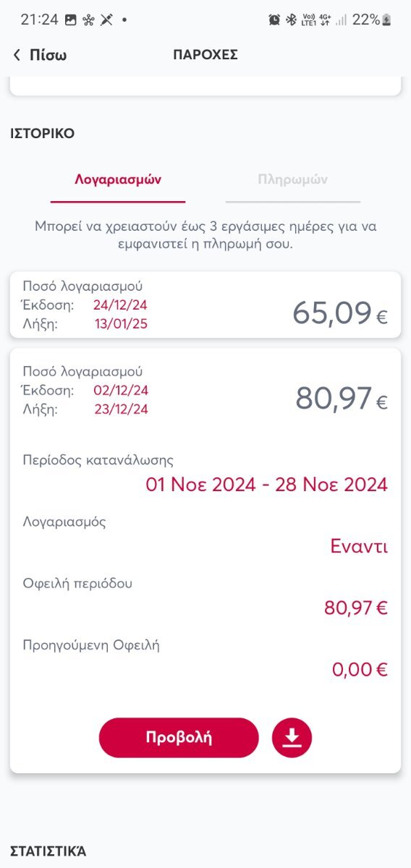This screenshot has width=411, height=868.
Task: Tap the Bluetooth icon in status bar
Action: 292,20
